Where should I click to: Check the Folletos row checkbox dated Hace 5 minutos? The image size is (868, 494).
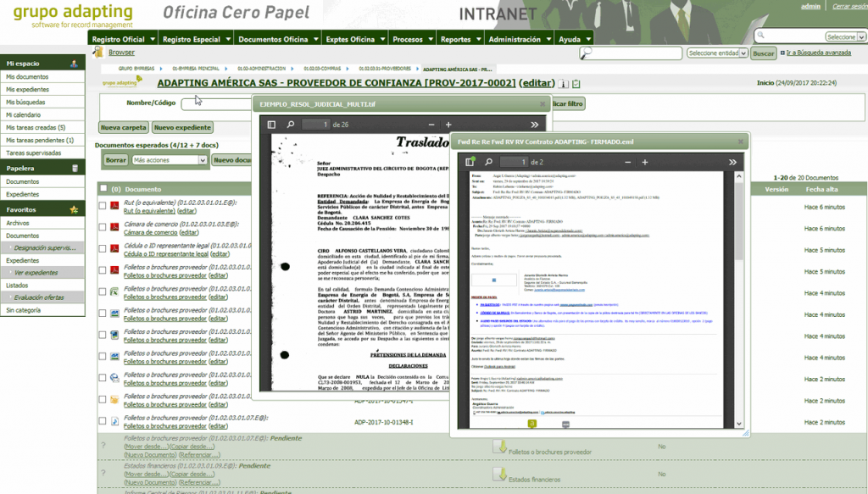[x=103, y=270]
